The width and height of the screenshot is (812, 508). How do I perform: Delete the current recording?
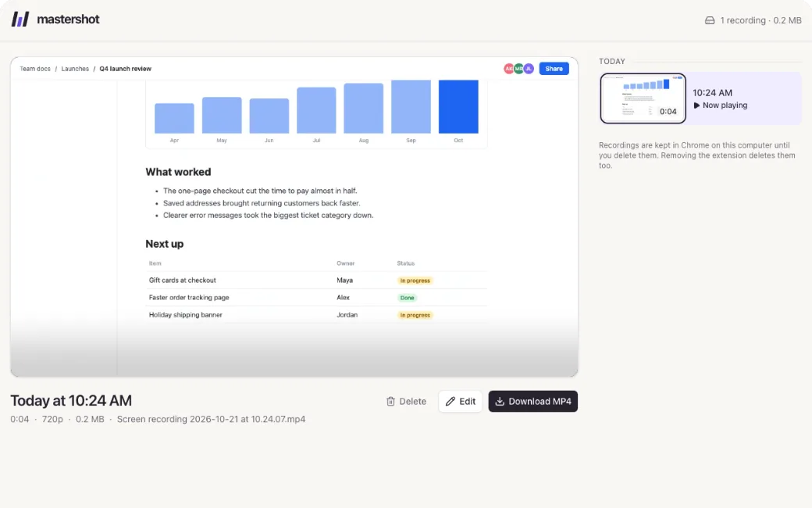click(406, 401)
